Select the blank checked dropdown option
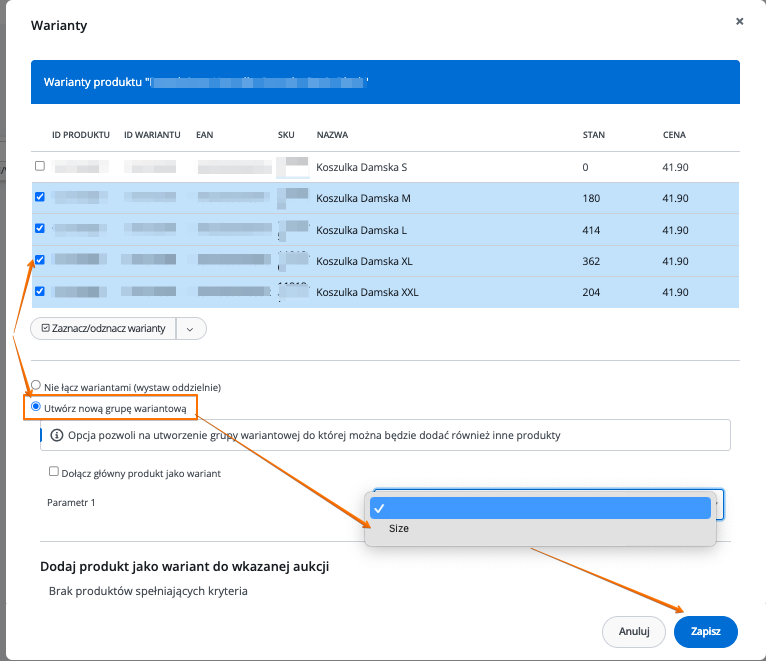This screenshot has width=766, height=661. (x=540, y=508)
